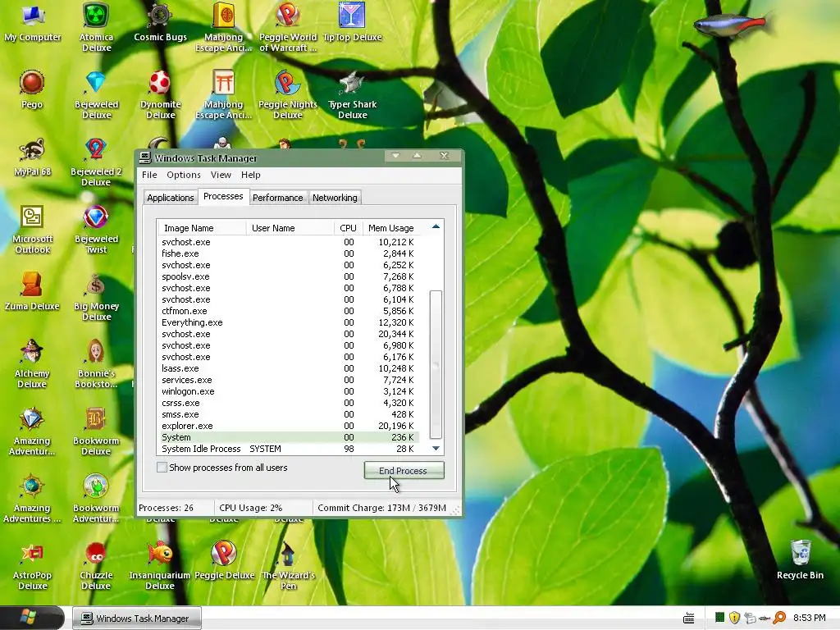Select the fishe.exe process row
The width and height of the screenshot is (840, 630).
tap(290, 253)
